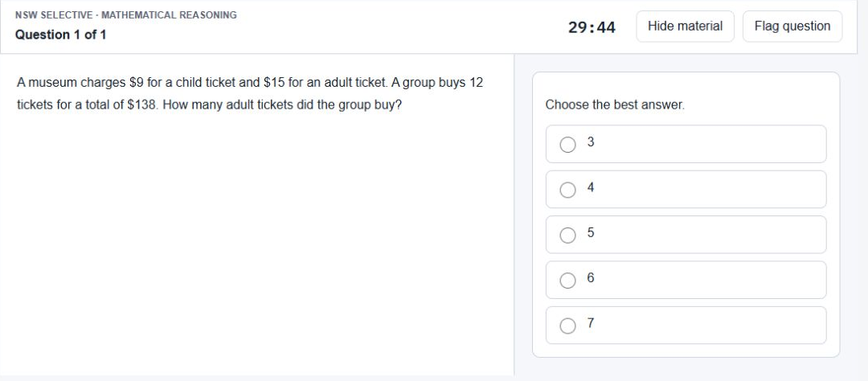Viewport: 868px width, 381px height.
Task: Pick the radio option labelled 5
Action: point(567,236)
